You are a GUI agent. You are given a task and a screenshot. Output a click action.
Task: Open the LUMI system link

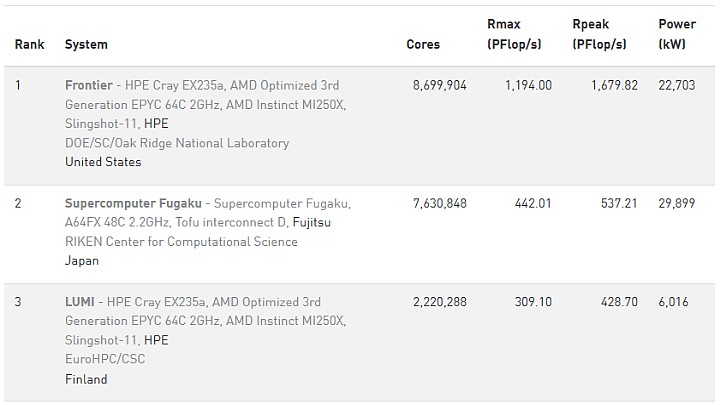pyautogui.click(x=80, y=302)
